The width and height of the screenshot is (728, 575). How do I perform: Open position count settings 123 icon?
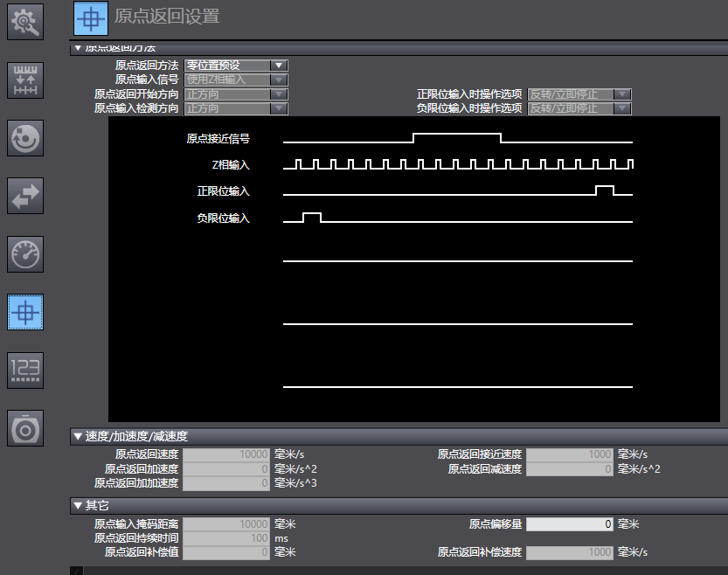(x=25, y=370)
